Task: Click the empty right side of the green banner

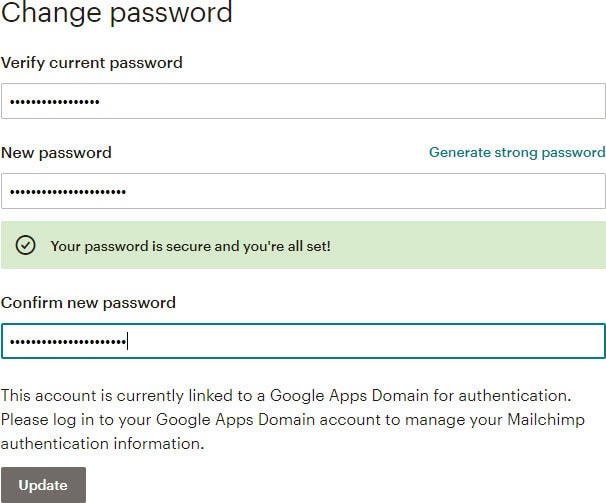Action: coord(480,245)
